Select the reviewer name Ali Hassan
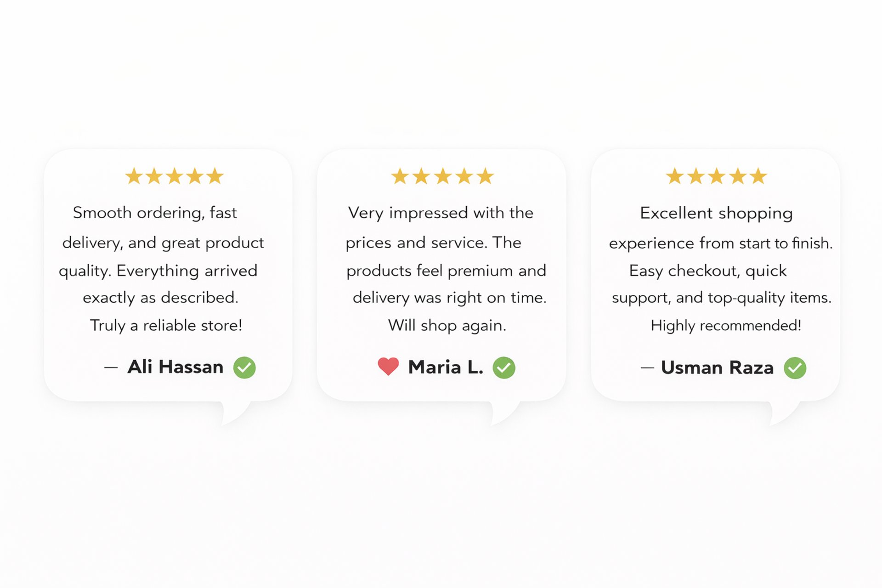The width and height of the screenshot is (882, 588). [x=175, y=367]
